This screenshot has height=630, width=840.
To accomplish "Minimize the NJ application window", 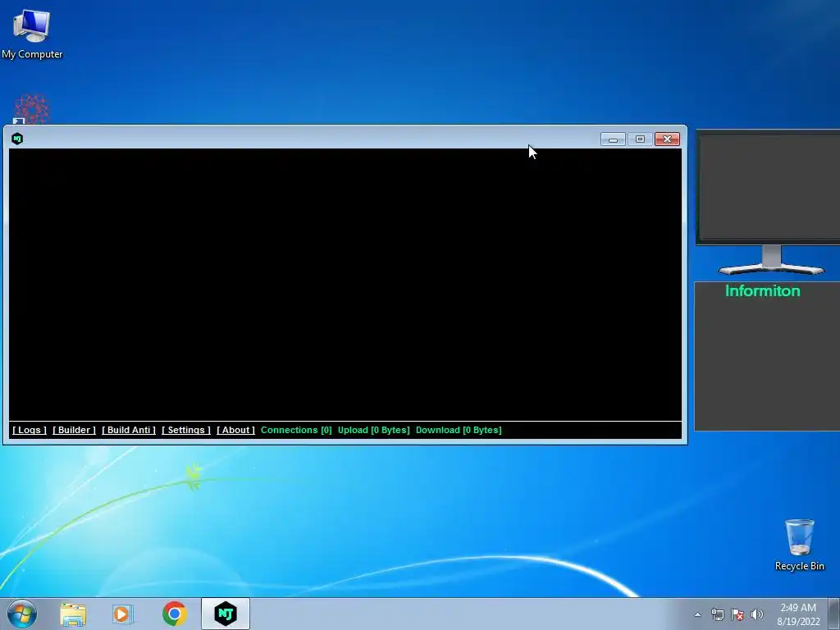I will click(x=613, y=139).
